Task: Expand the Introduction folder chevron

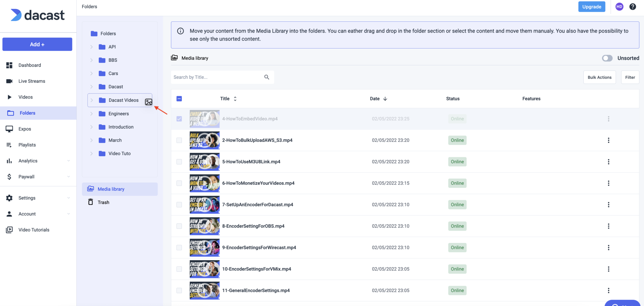Action: pyautogui.click(x=92, y=127)
